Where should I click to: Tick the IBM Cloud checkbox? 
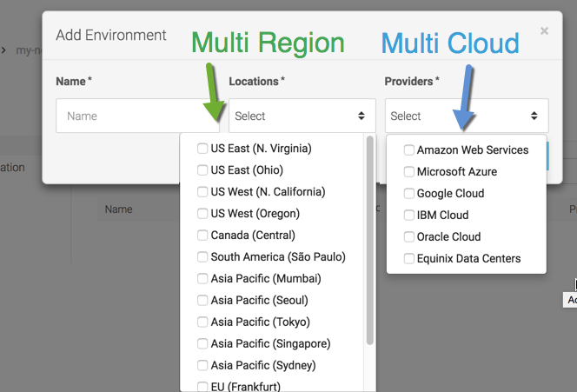[x=409, y=216]
